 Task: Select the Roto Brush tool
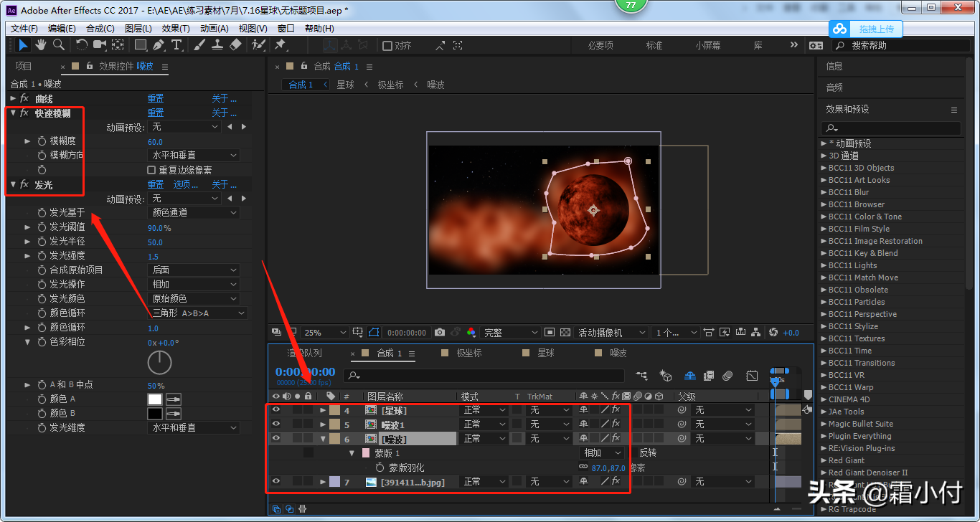tap(258, 45)
